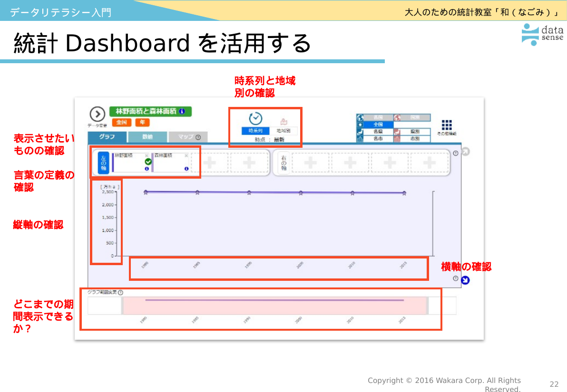
Task: Show info for the 森林面積 card
Action: coord(186,169)
